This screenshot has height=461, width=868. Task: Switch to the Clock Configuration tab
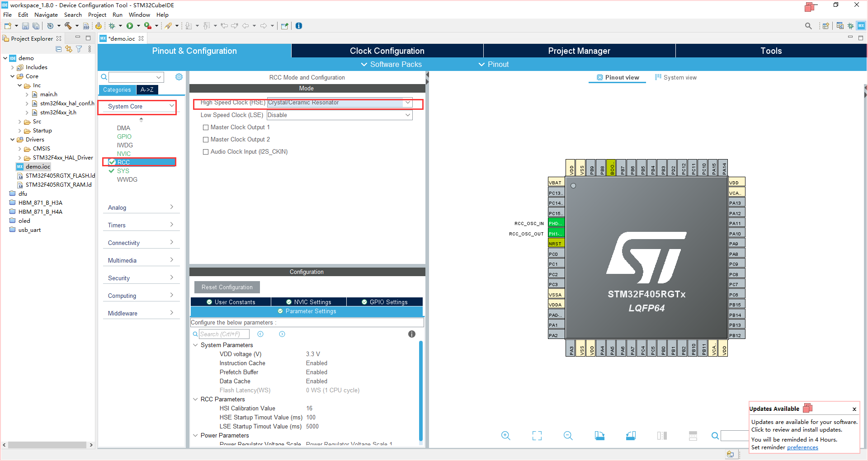pos(387,51)
